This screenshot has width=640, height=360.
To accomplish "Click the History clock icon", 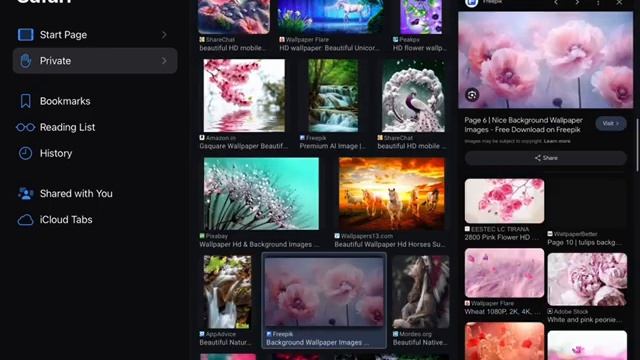I will click(x=25, y=153).
